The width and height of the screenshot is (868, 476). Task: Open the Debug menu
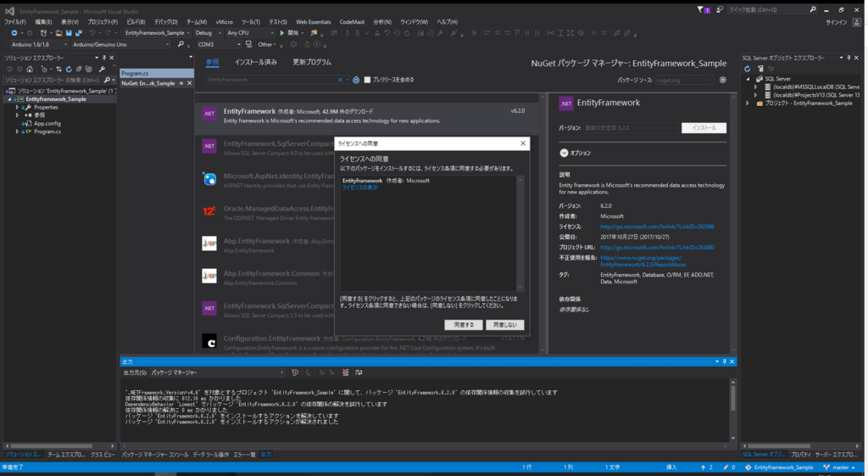point(165,22)
